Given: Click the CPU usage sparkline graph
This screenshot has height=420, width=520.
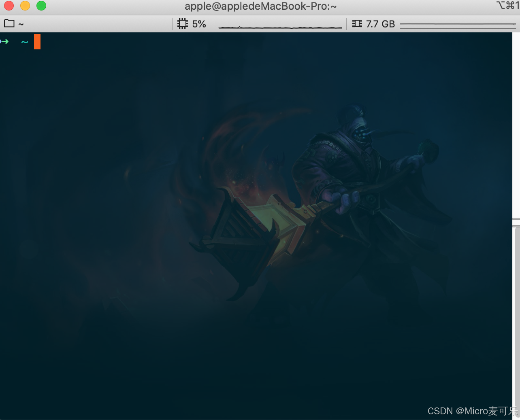Looking at the screenshot, I should [x=280, y=27].
